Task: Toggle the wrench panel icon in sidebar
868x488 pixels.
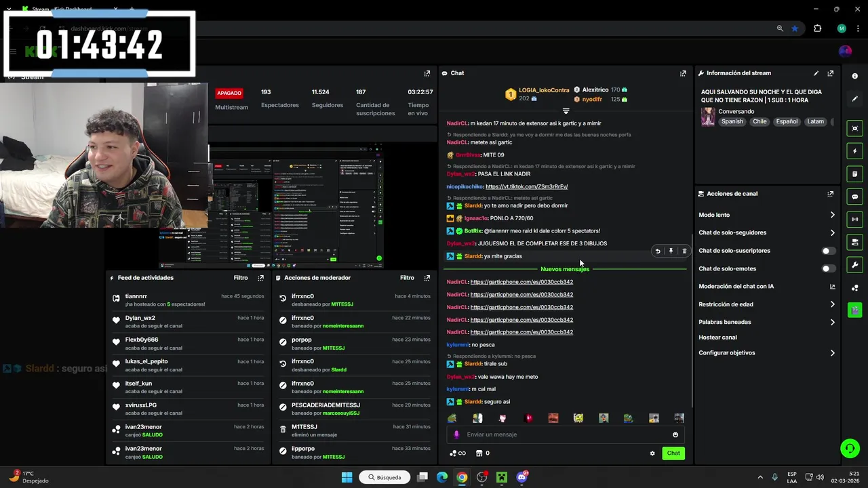Action: pos(854,265)
